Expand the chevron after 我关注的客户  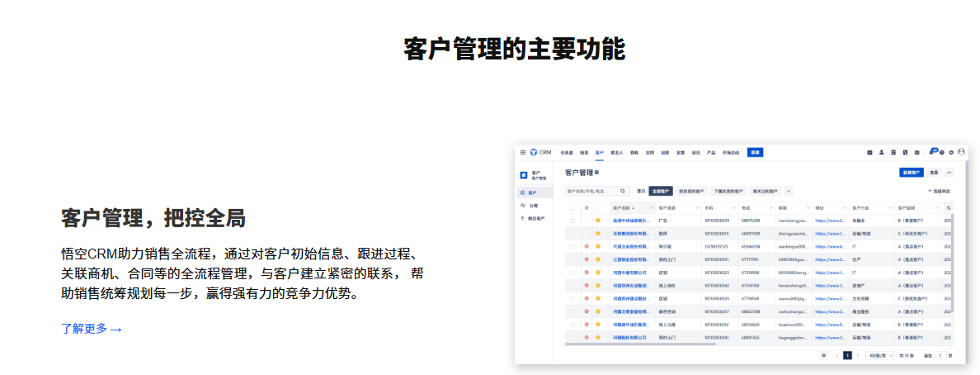789,191
